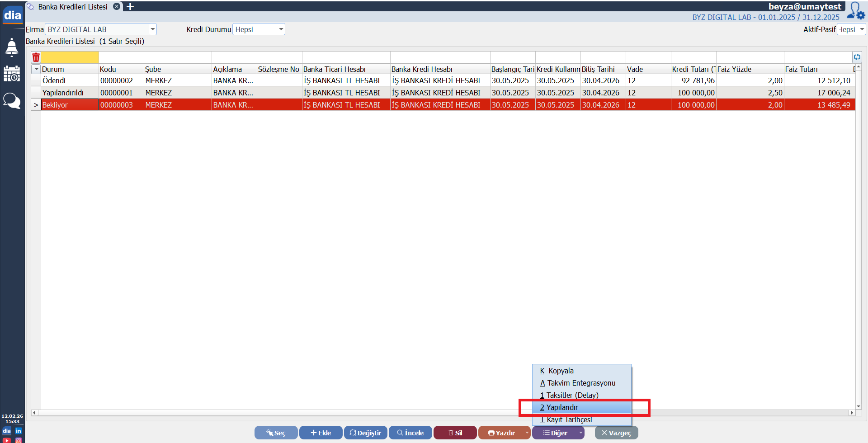Choose Taksitler (Detay) menu entry

click(x=572, y=395)
